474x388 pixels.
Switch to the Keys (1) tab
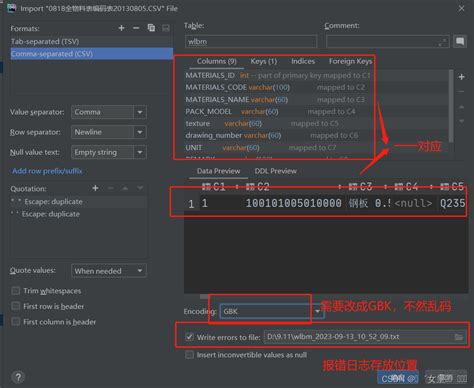coord(264,61)
